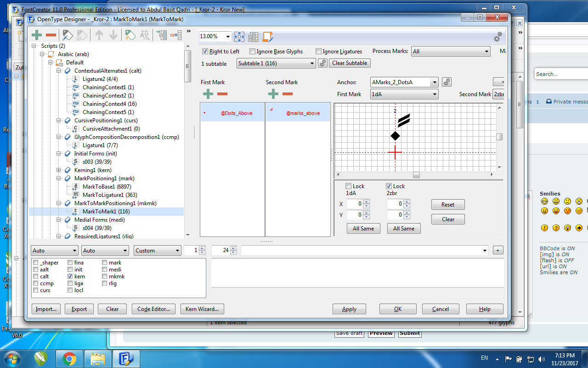The width and height of the screenshot is (588, 368).
Task: Click the Chrome icon in the taskbar
Action: pyautogui.click(x=69, y=359)
